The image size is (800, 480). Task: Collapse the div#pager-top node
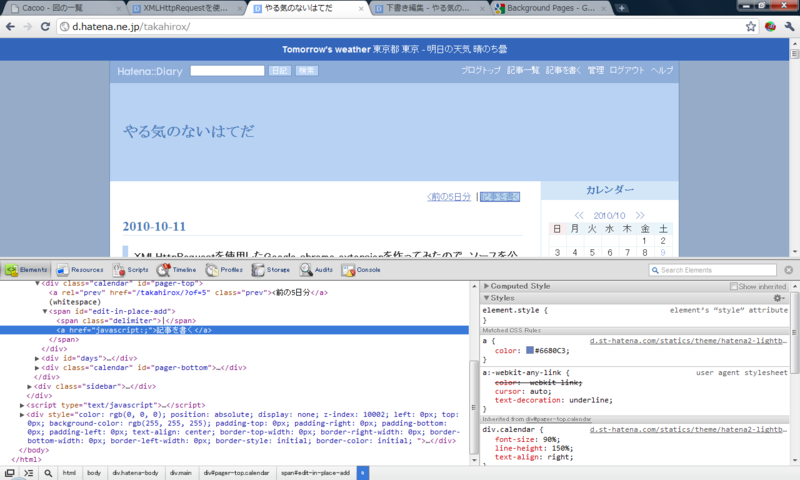(x=37, y=283)
